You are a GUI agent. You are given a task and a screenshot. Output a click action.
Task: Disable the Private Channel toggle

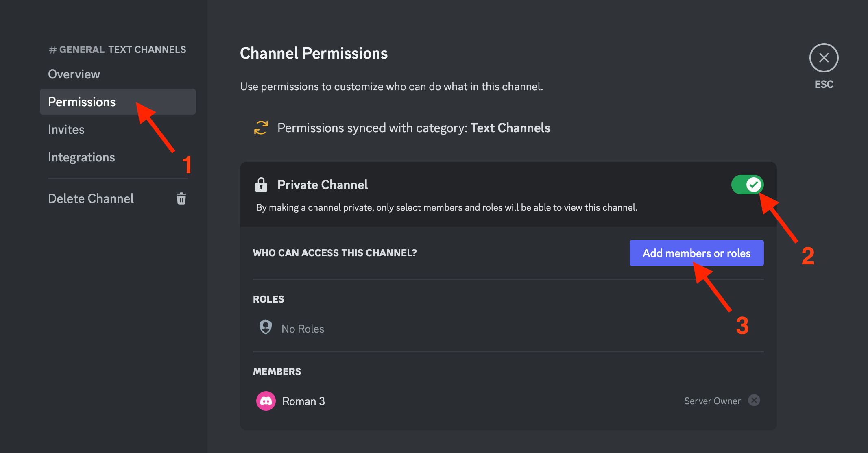point(747,185)
